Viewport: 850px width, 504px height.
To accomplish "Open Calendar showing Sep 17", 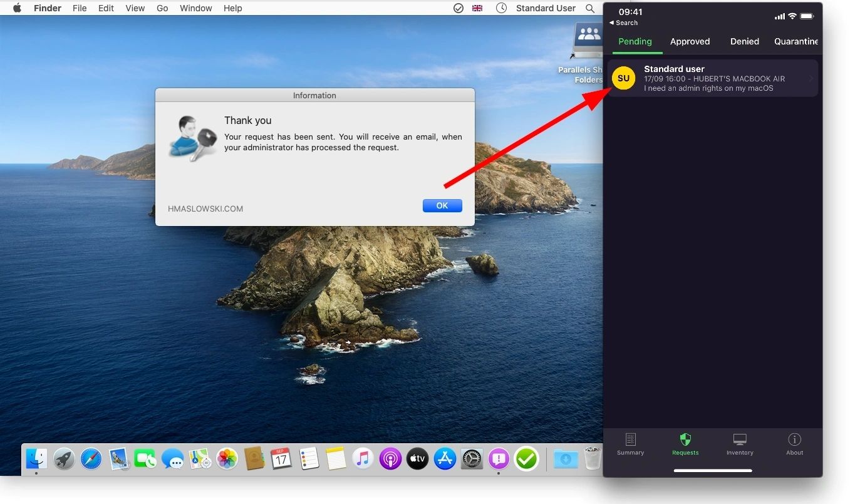I will 281,459.
